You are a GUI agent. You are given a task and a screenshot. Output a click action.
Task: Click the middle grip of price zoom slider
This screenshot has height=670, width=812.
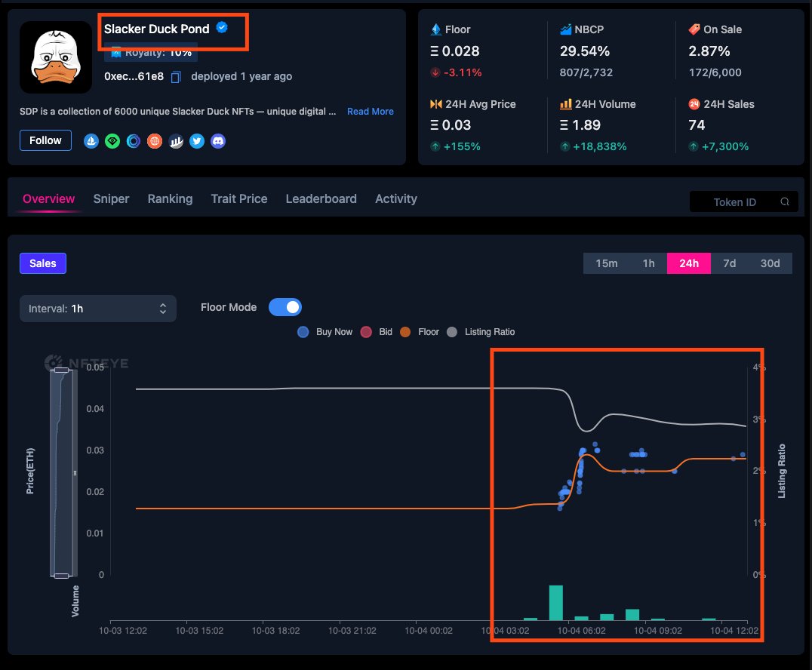tap(75, 473)
